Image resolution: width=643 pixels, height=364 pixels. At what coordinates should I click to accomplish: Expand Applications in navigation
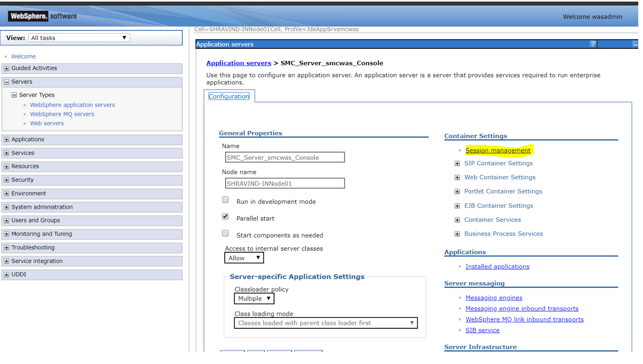pos(6,140)
